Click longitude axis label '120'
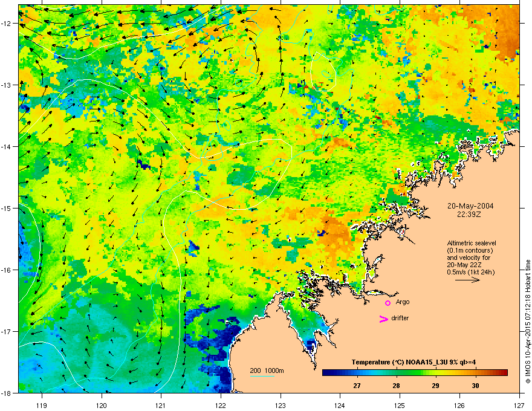 point(102,406)
